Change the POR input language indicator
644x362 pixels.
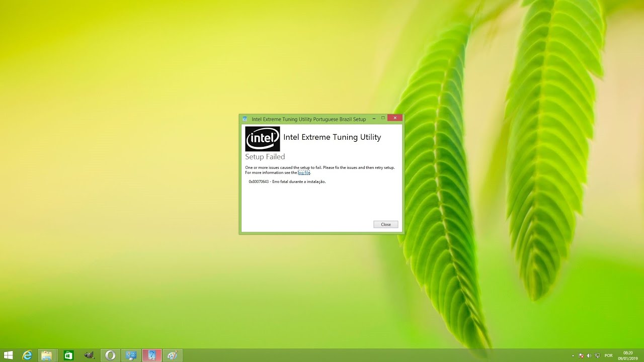click(x=608, y=355)
